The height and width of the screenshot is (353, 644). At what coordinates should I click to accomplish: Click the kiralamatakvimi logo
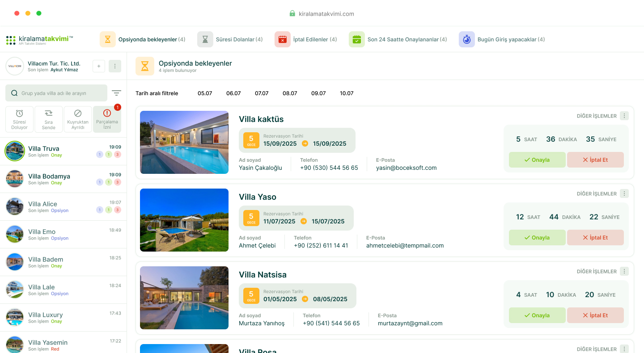40,40
